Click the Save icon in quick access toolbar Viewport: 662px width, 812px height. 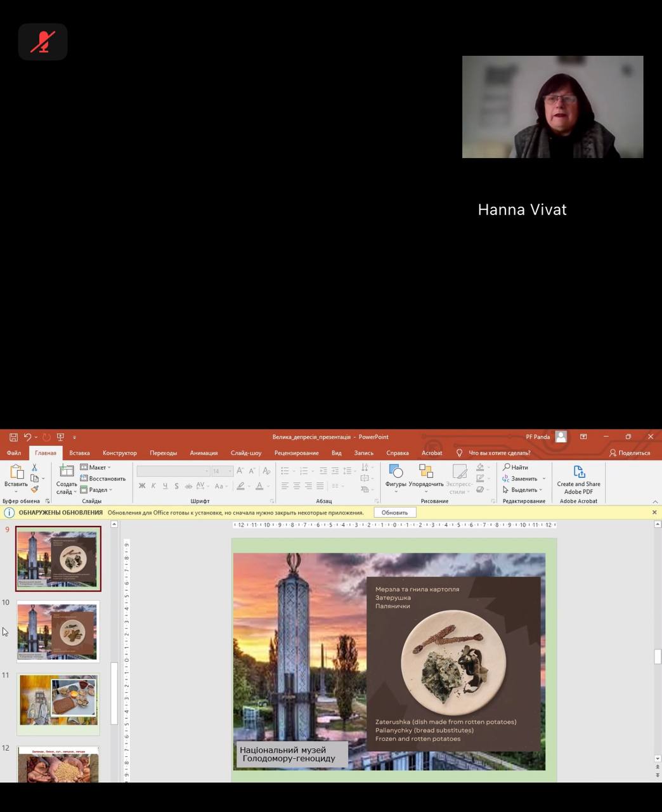[x=13, y=437]
